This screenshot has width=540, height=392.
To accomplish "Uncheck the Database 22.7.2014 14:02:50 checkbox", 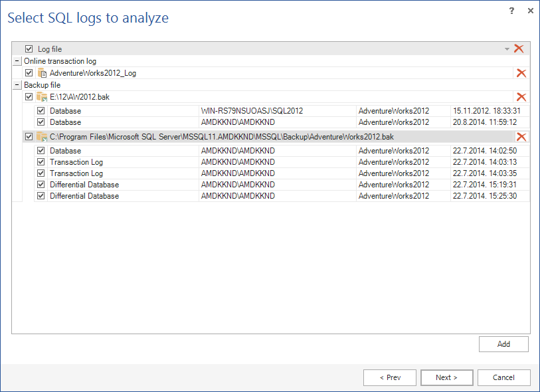I will [x=41, y=151].
